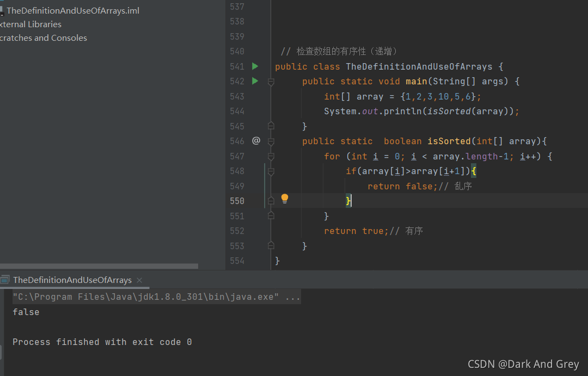Click horizontal scrollbar of project panel
The width and height of the screenshot is (588, 376).
click(x=99, y=266)
